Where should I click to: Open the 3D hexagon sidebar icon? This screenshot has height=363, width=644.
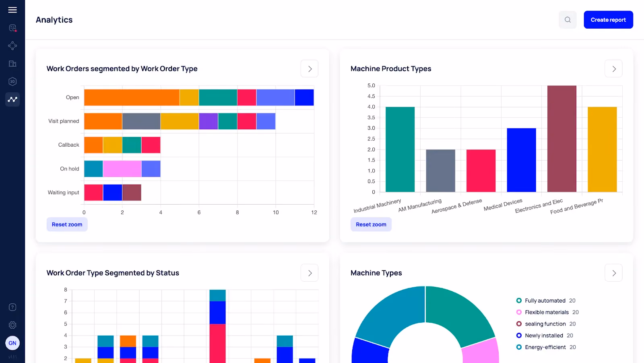(x=12, y=81)
